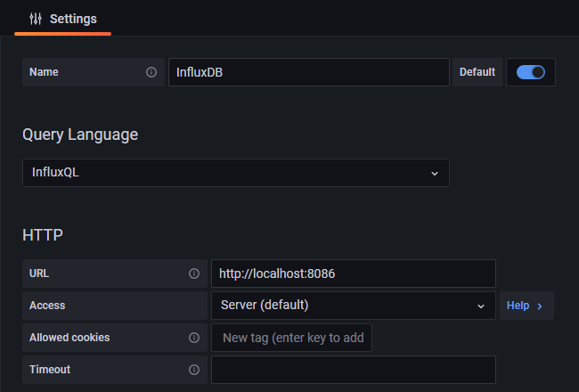Click the empty Timeout input field
Image resolution: width=579 pixels, height=392 pixels.
tap(354, 370)
